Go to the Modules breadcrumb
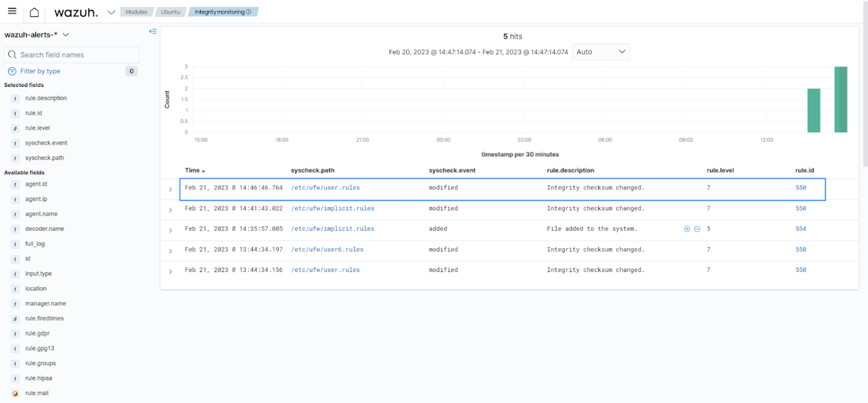Image resolution: width=868 pixels, height=403 pixels. coord(137,12)
